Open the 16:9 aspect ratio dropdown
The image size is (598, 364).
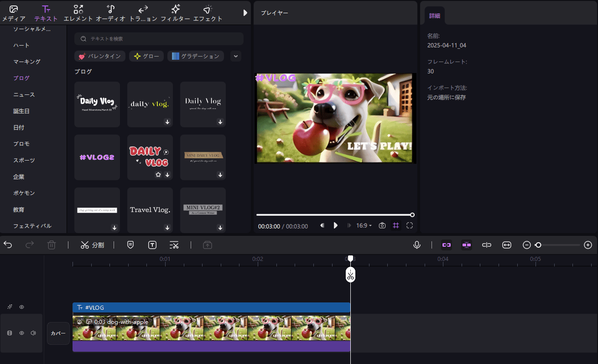(364, 225)
